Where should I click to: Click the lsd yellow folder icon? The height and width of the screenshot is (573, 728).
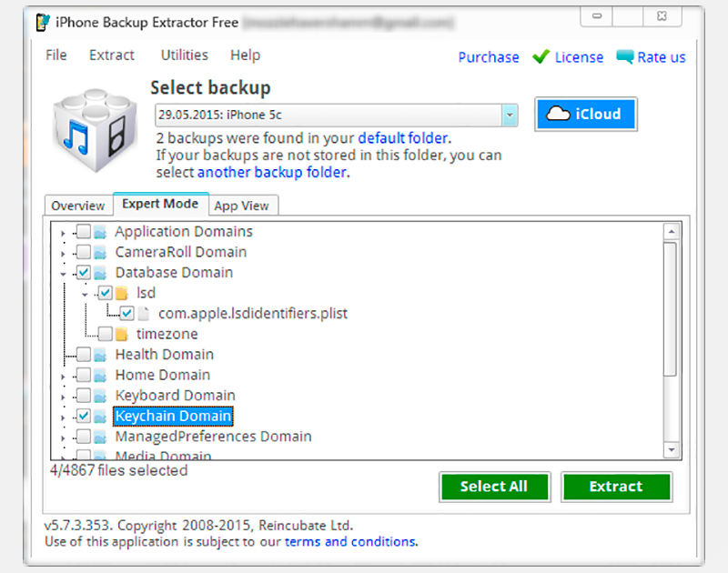[x=122, y=293]
